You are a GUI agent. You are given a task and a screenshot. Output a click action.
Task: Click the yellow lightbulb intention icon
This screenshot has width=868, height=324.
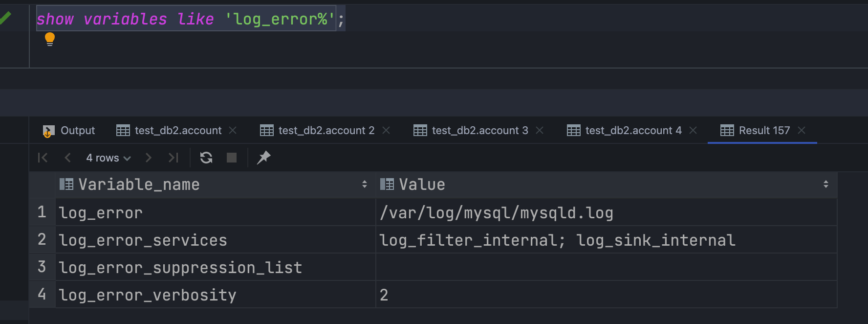[x=50, y=39]
